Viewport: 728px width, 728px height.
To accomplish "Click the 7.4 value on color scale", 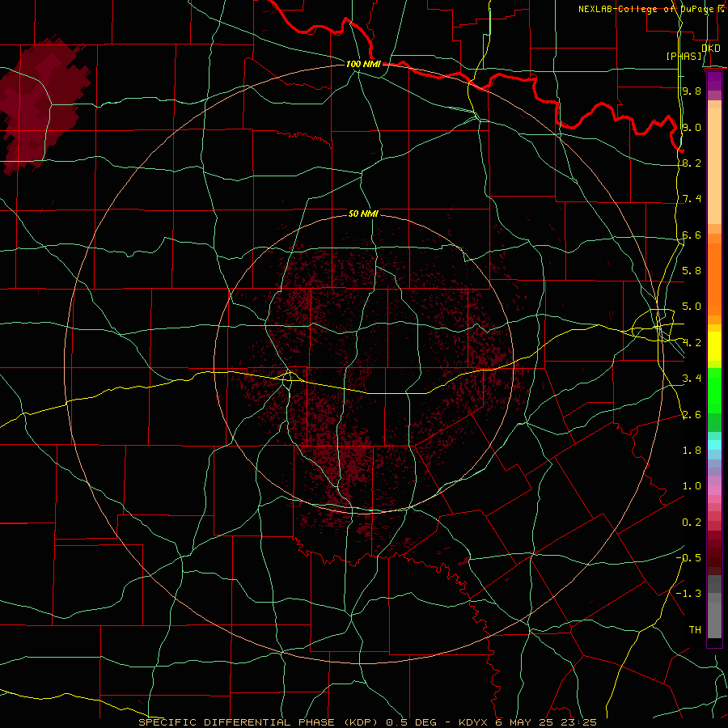I will click(692, 199).
